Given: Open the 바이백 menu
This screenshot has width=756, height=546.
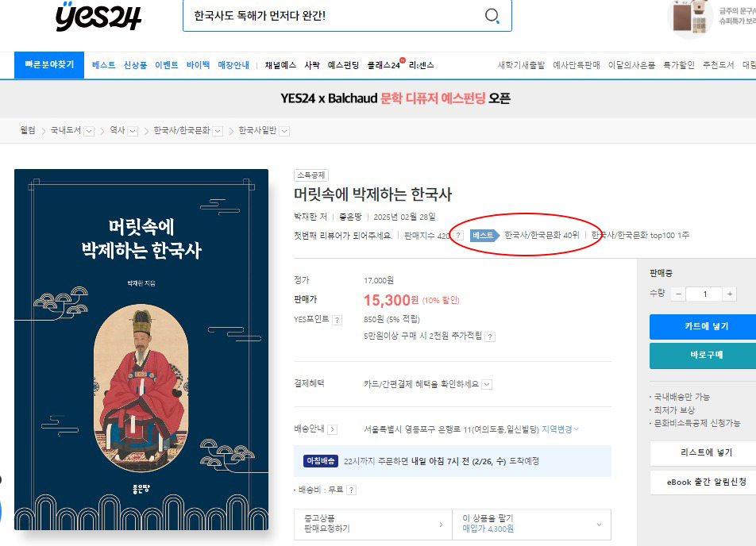Looking at the screenshot, I should pos(199,65).
